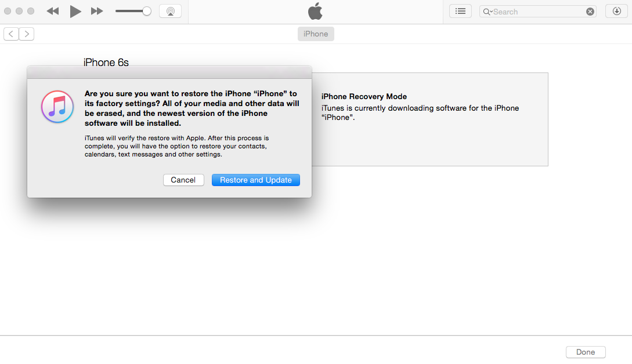
Task: Click 'iTunes will verify the restore' text
Action: 176,146
